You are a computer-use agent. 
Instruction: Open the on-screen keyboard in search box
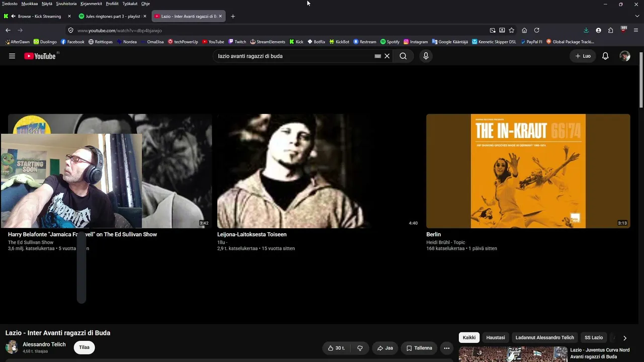378,56
